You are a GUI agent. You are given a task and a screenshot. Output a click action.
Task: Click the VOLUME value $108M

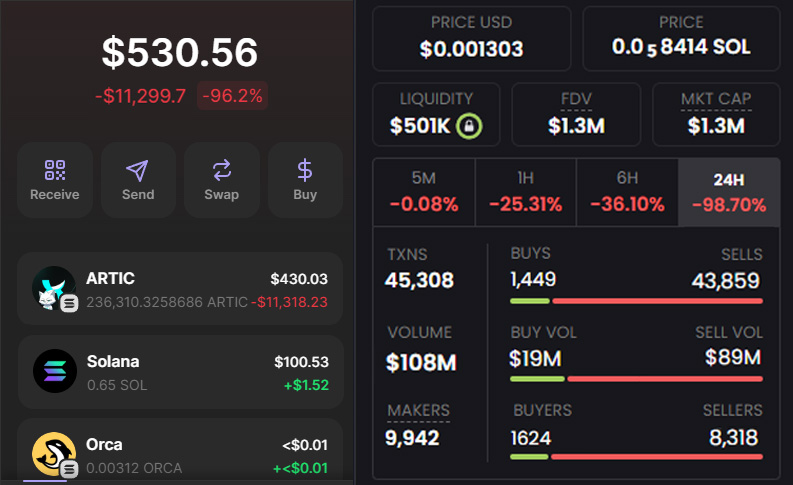tap(421, 362)
